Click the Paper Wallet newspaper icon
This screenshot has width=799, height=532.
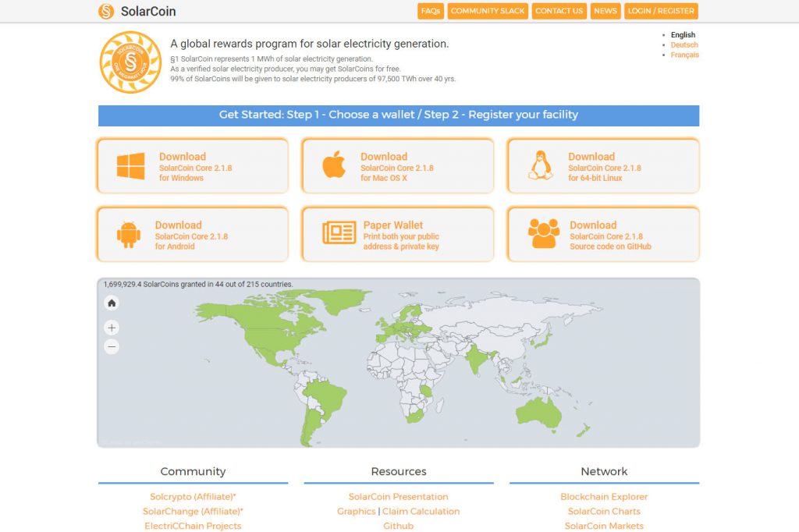[x=339, y=233]
